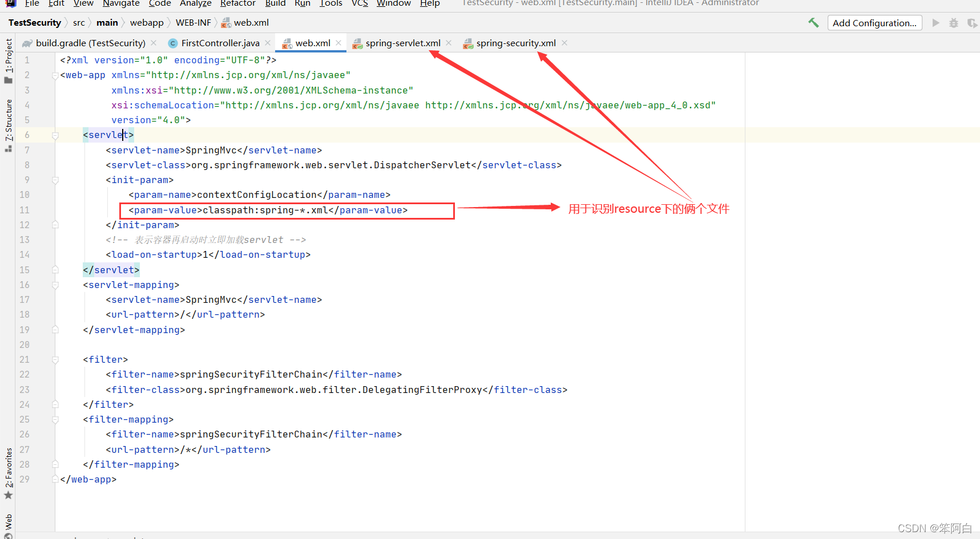This screenshot has width=980, height=539.
Task: Click the contextConfigLocation param-name text
Action: [257, 195]
